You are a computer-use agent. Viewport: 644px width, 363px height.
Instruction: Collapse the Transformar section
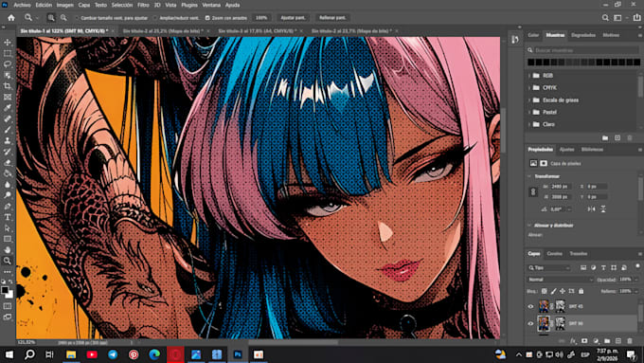(x=529, y=176)
